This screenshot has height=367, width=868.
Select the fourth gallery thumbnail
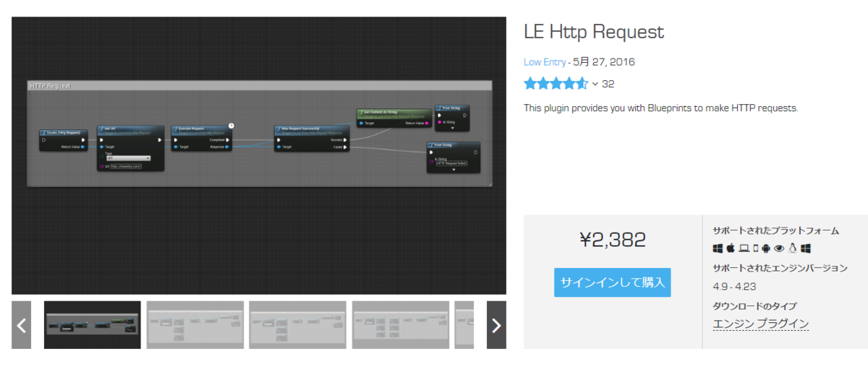coord(400,325)
